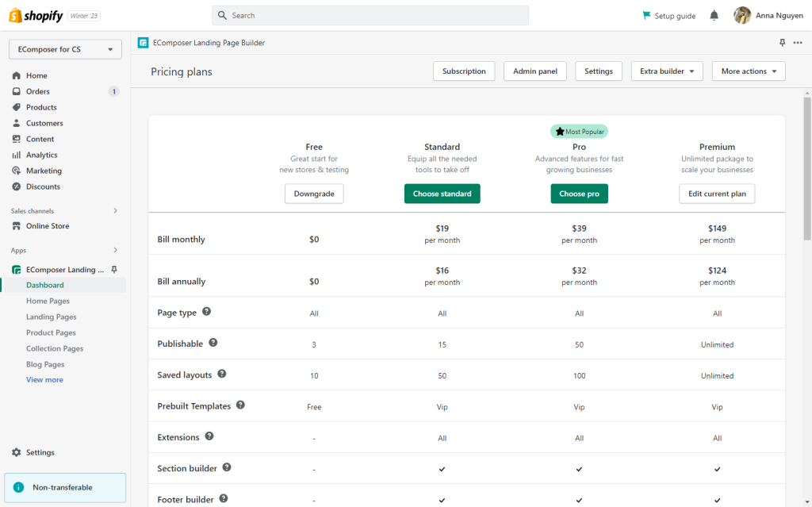Click the Home icon in sidebar
Viewport: 812px width, 507px height.
[17, 75]
